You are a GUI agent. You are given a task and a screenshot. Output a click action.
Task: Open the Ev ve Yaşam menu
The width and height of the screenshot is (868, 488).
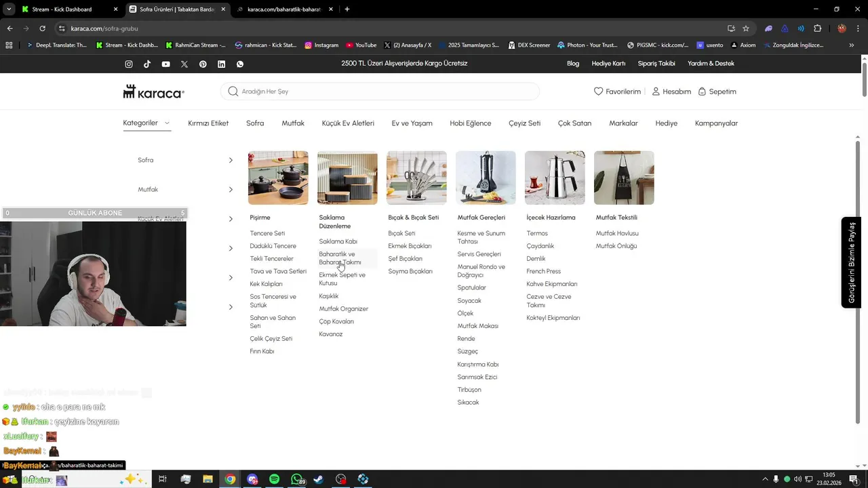[412, 123]
